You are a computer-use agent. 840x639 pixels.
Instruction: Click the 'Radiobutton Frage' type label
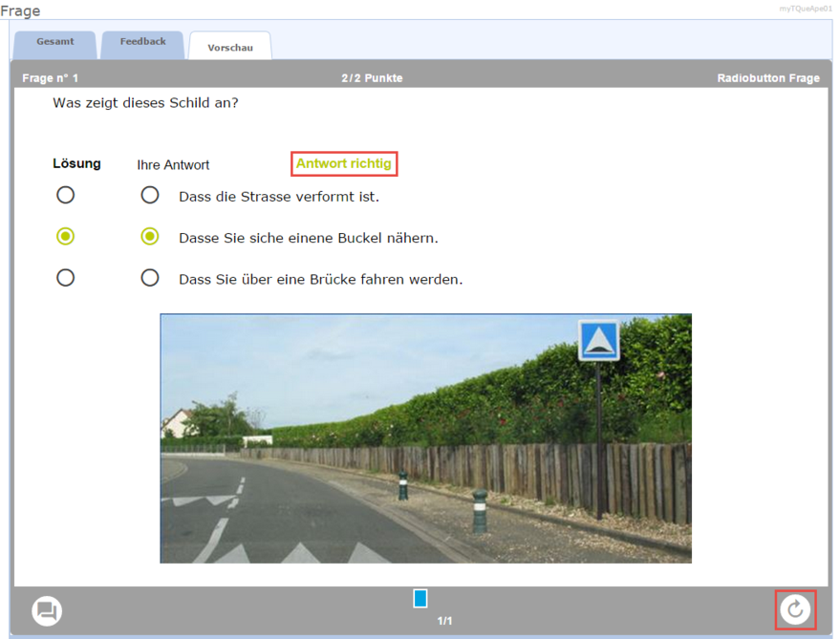pos(767,78)
